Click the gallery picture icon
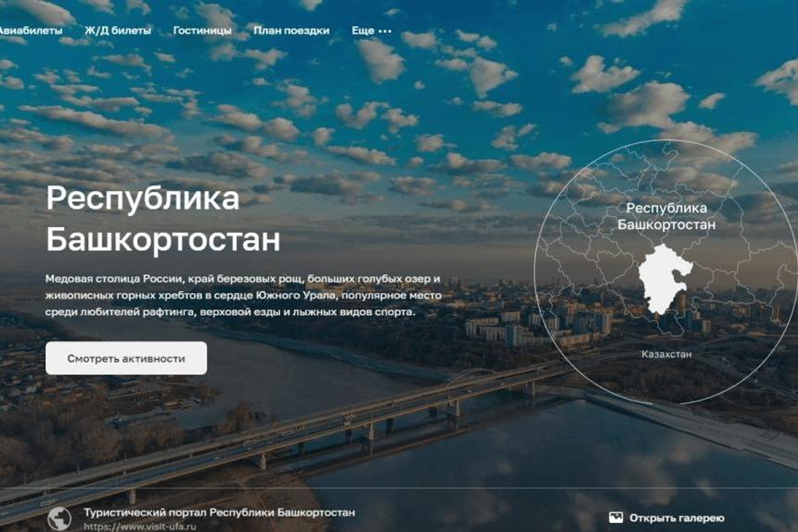Screen dimensions: 798x532 pos(616,518)
